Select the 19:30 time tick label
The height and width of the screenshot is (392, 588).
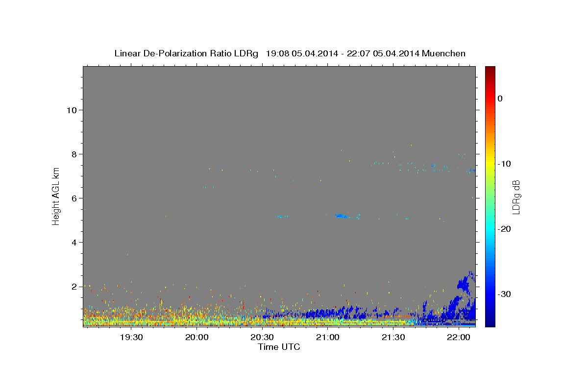[x=132, y=337]
